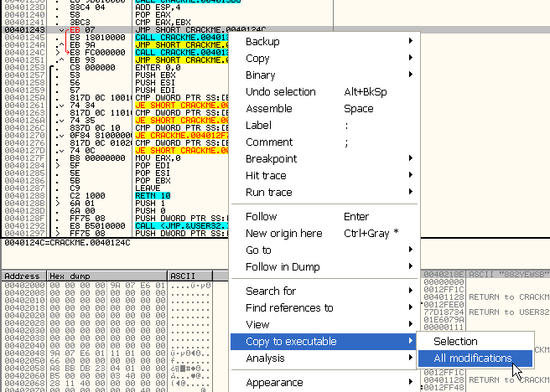Viewport: 550px width, 392px height.
Task: Add a Comment via context menu
Action: pos(269,142)
